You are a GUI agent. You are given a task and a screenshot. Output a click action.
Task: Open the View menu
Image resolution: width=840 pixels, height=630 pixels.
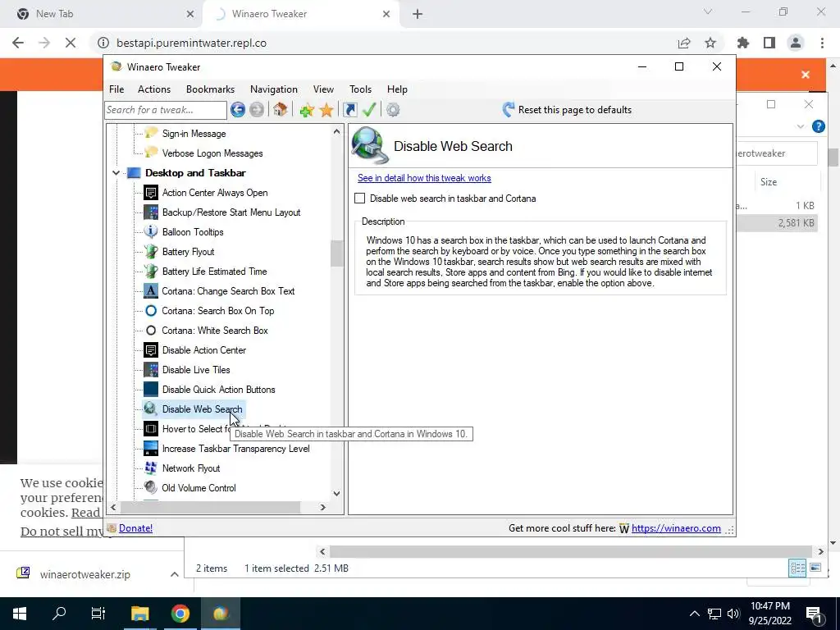(323, 89)
